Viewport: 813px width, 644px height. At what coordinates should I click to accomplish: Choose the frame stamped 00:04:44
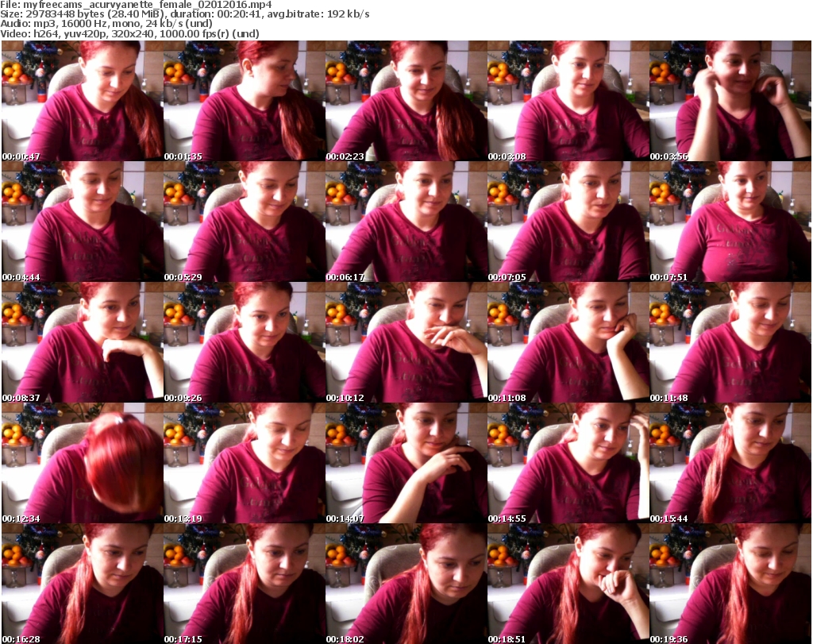[x=83, y=222]
